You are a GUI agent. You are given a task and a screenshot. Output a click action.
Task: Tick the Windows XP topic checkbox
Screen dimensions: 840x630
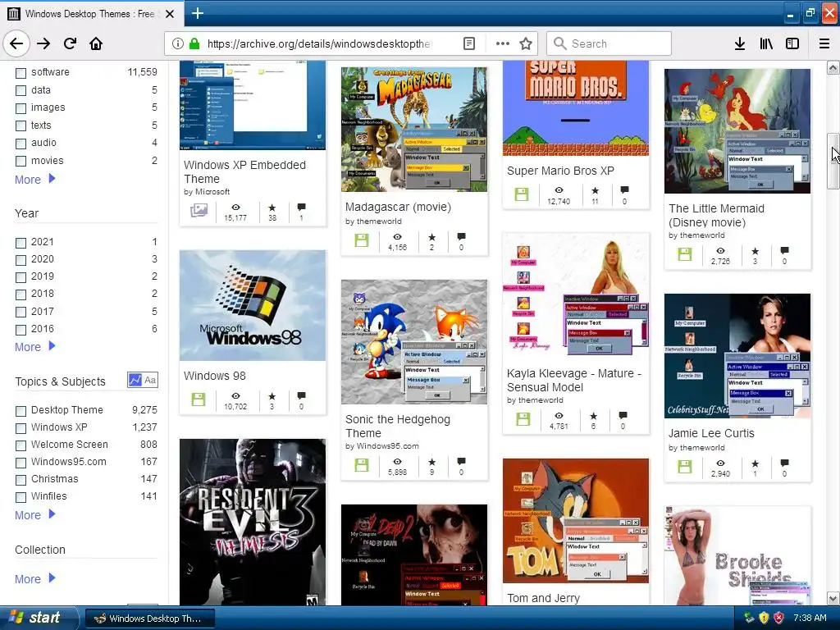click(21, 428)
